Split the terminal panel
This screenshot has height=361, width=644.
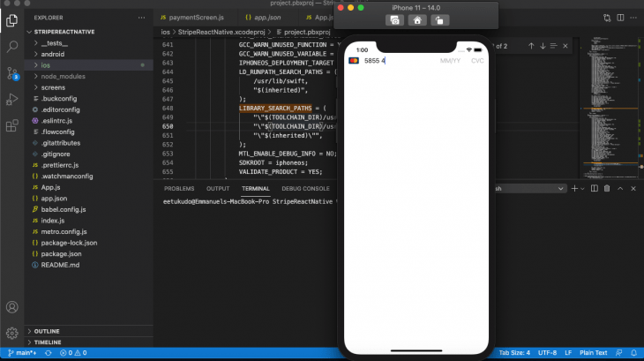point(594,189)
